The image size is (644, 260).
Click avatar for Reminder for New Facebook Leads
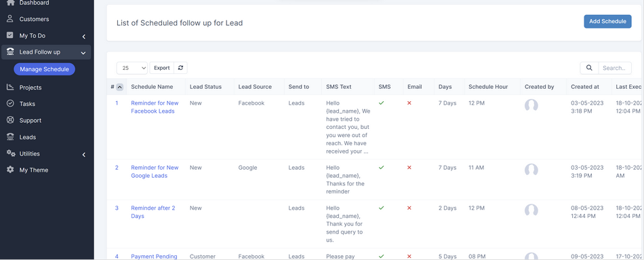pos(531,105)
